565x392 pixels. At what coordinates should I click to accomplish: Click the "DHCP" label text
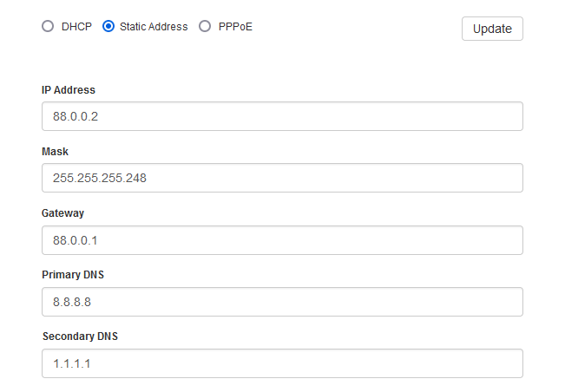(76, 27)
